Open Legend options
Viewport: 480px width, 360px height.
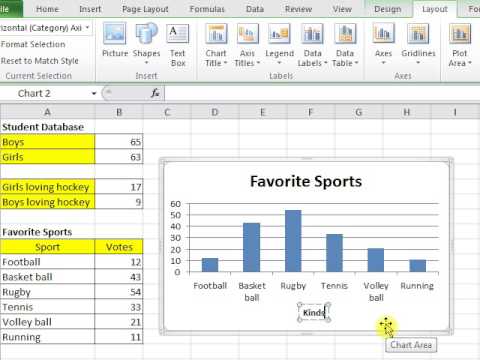(x=279, y=43)
